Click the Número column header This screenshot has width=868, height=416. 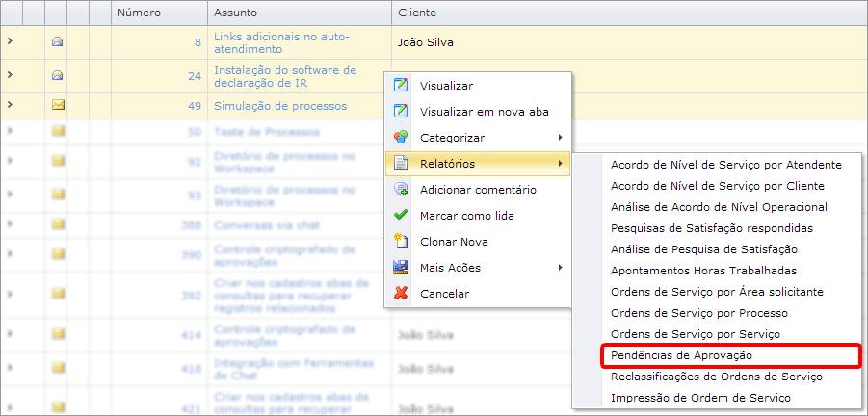point(139,13)
